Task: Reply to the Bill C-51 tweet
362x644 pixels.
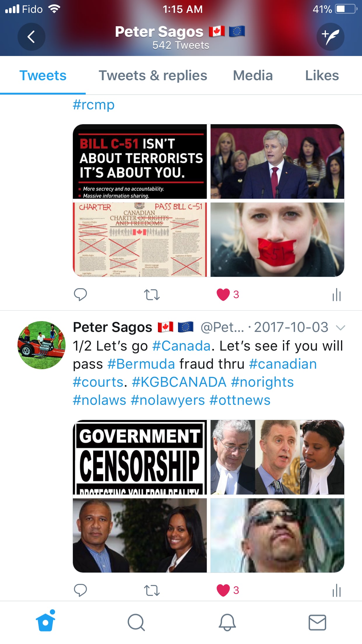Action: click(80, 295)
